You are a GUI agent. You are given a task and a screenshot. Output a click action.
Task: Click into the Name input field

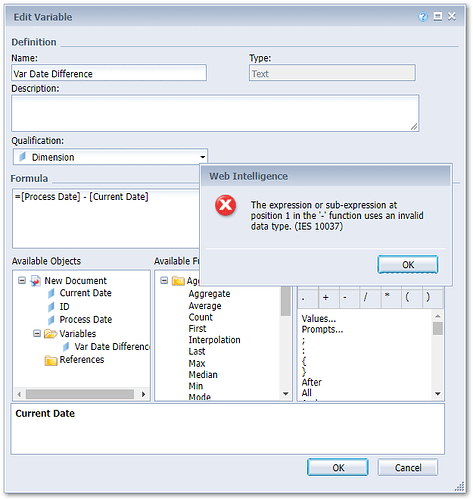109,73
